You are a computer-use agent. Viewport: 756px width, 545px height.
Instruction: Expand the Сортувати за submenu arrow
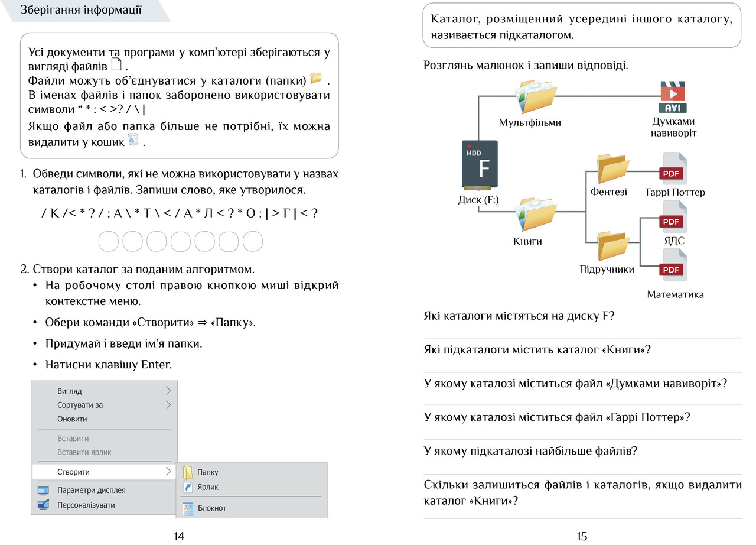click(x=168, y=405)
